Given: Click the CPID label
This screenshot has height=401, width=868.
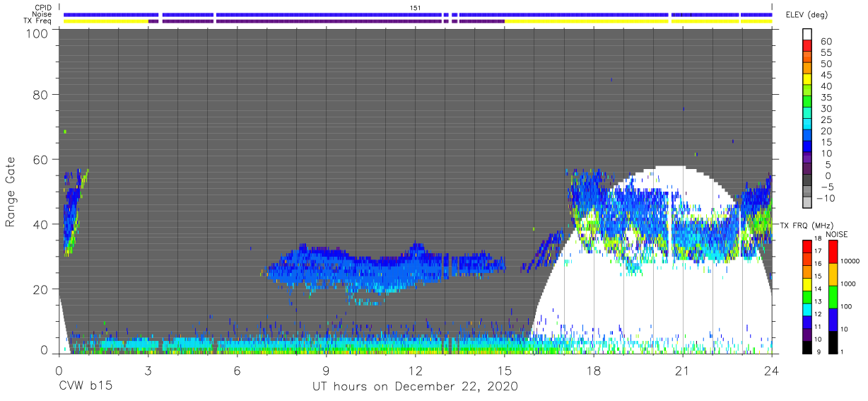Looking at the screenshot, I should tap(43, 7).
